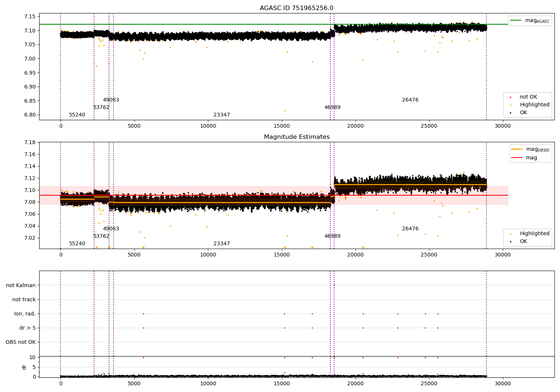
Task: Click the 7.02 y-axis tick label
Action: click(29, 238)
